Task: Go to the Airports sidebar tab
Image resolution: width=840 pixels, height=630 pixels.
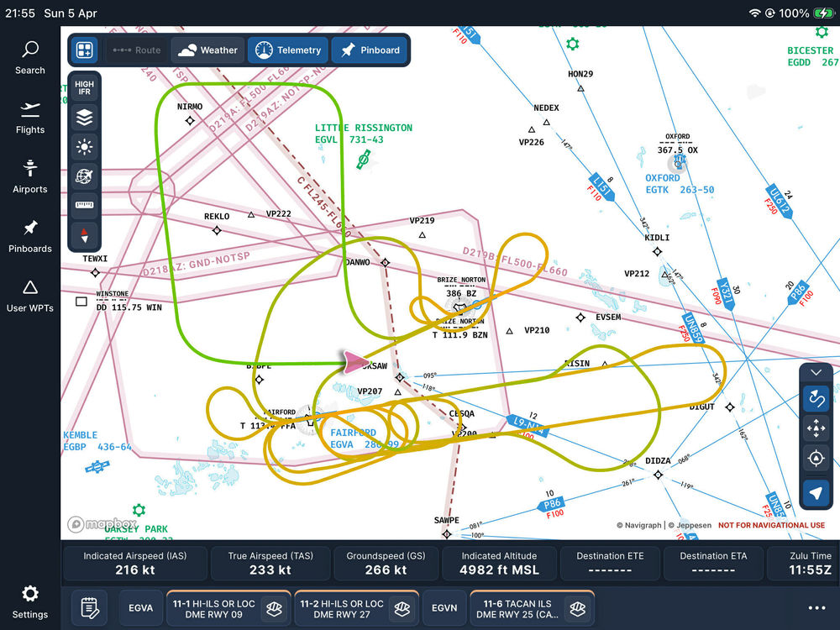Action: [30, 177]
